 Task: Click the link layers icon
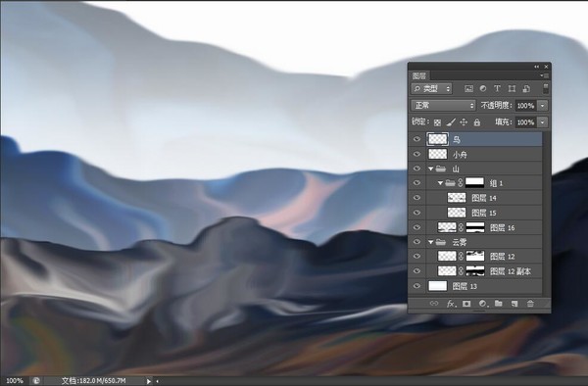(x=434, y=304)
